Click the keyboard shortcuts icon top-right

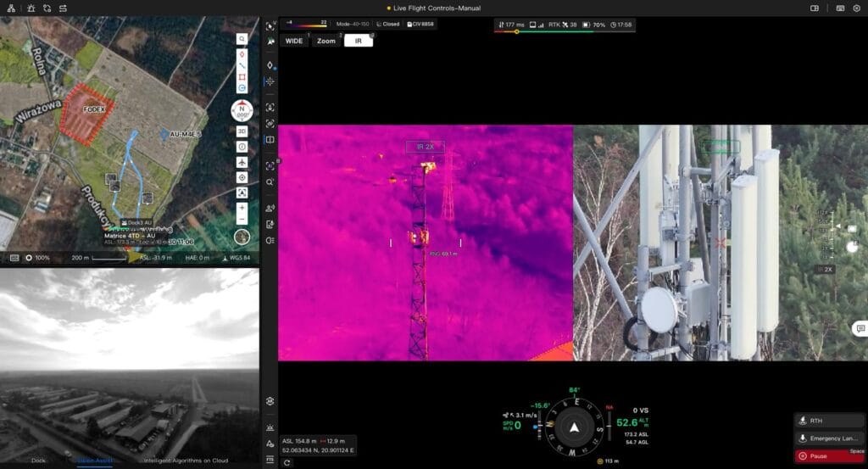point(840,8)
